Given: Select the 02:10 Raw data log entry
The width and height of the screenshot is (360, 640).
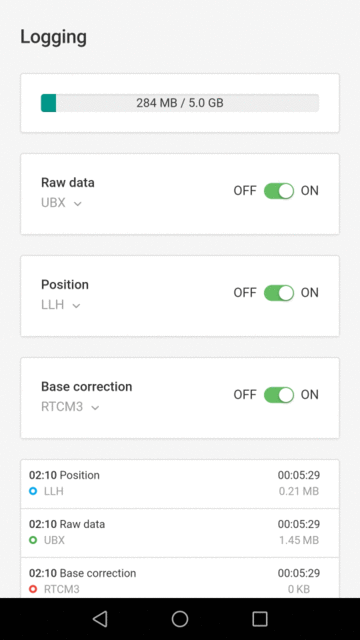Looking at the screenshot, I should click(180, 533).
